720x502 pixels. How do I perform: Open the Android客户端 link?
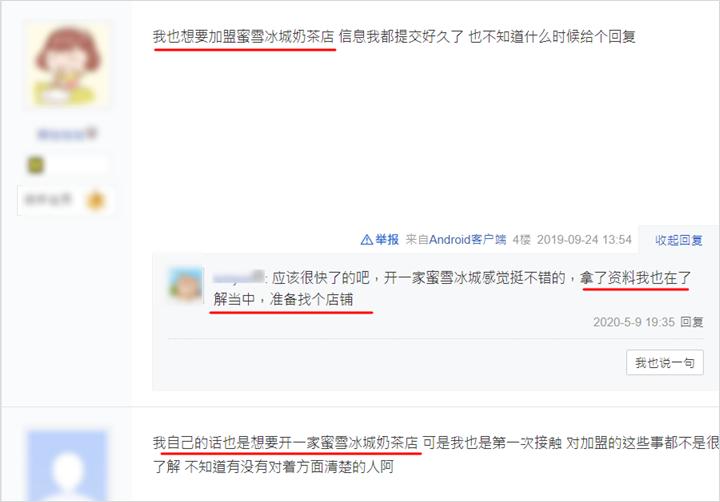(467, 240)
